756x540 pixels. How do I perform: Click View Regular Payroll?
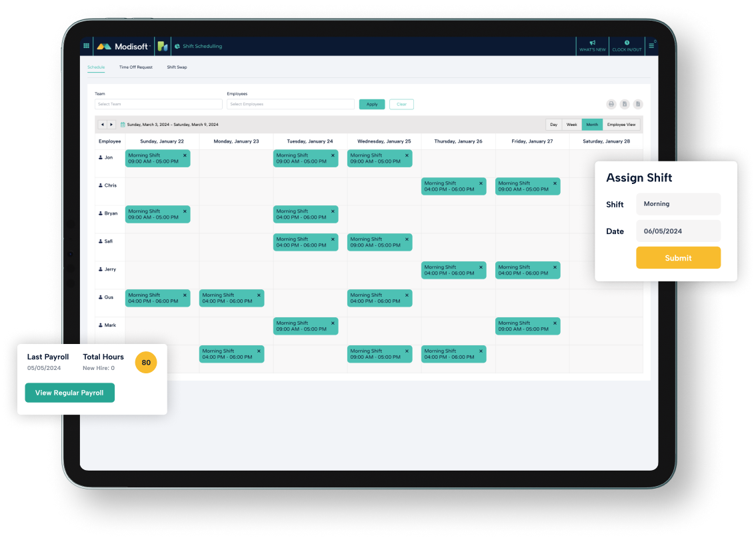tap(69, 393)
